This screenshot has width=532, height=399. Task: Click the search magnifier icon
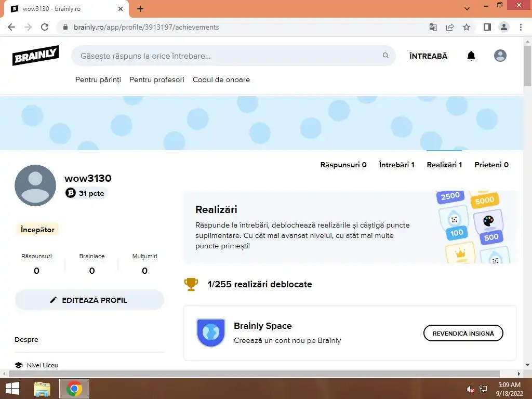pyautogui.click(x=386, y=55)
